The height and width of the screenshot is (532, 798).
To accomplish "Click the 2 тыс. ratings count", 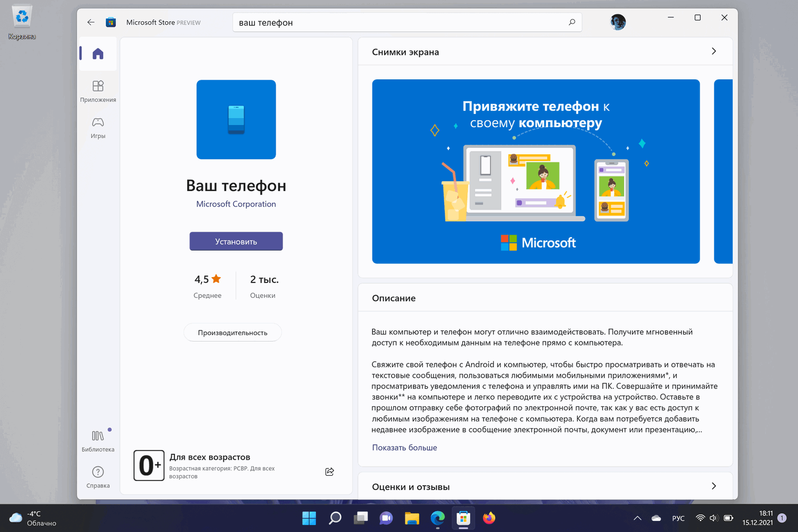I will click(264, 279).
